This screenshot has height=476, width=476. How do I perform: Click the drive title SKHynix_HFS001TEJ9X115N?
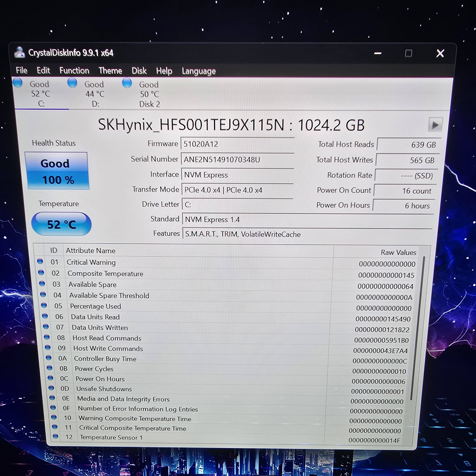191,124
